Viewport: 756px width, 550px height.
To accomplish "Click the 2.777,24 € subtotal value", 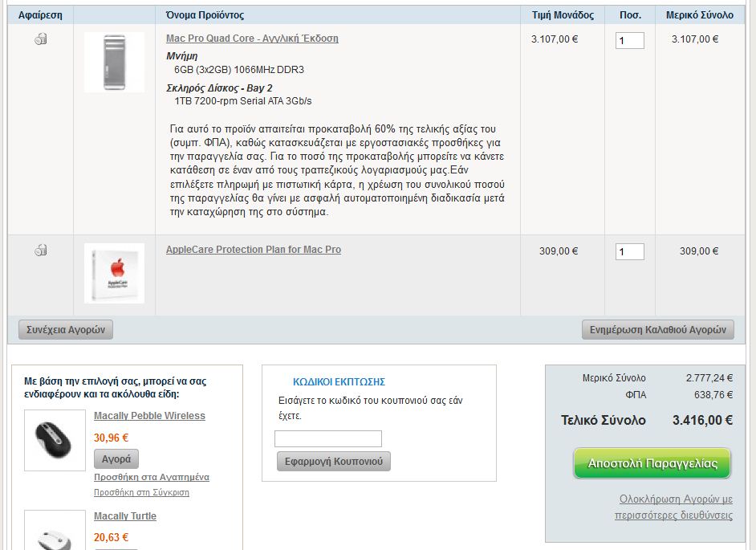I will (x=709, y=377).
